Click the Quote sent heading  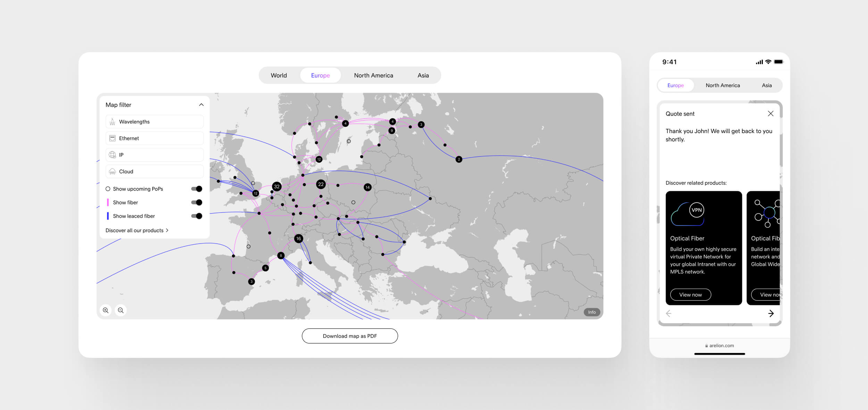(680, 114)
